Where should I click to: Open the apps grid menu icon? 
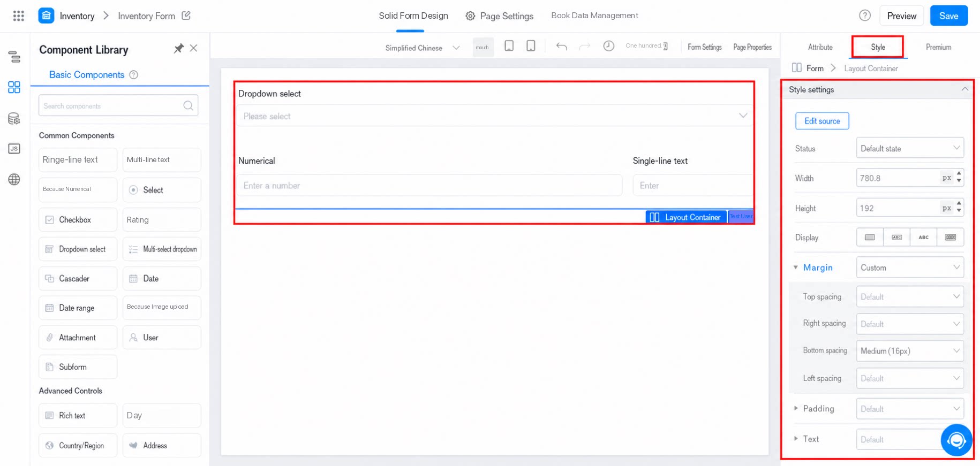pos(19,16)
